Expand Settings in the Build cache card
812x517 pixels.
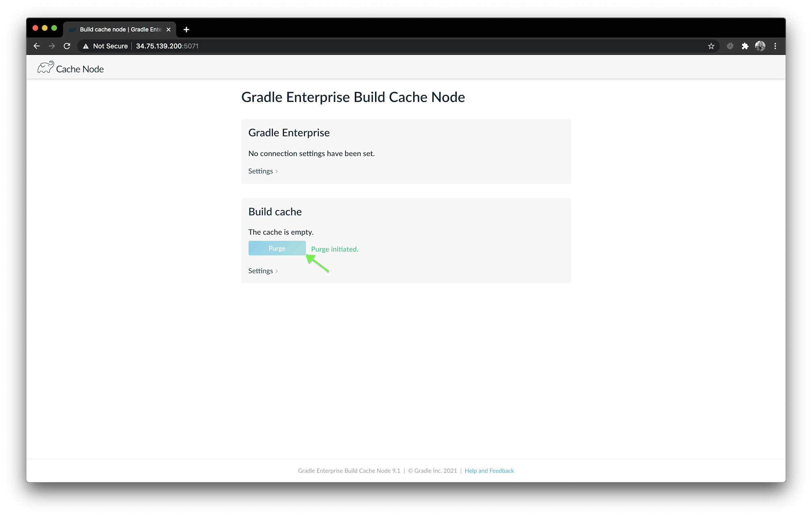pyautogui.click(x=260, y=270)
